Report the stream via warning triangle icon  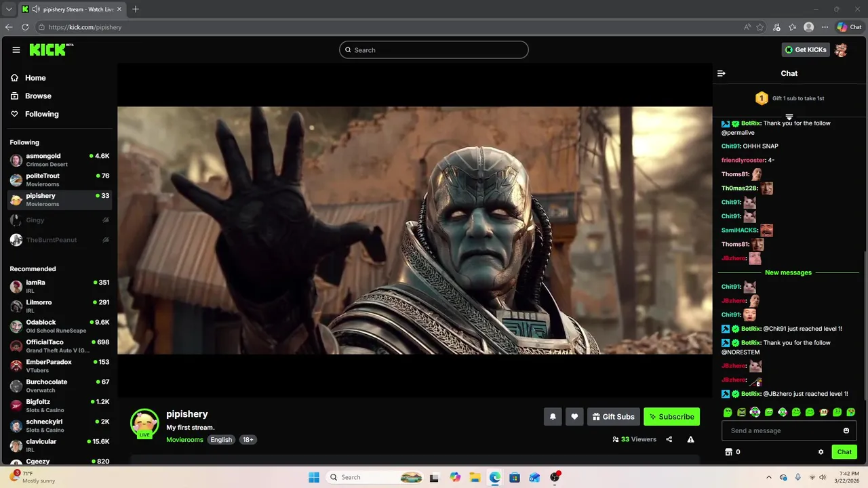point(690,439)
